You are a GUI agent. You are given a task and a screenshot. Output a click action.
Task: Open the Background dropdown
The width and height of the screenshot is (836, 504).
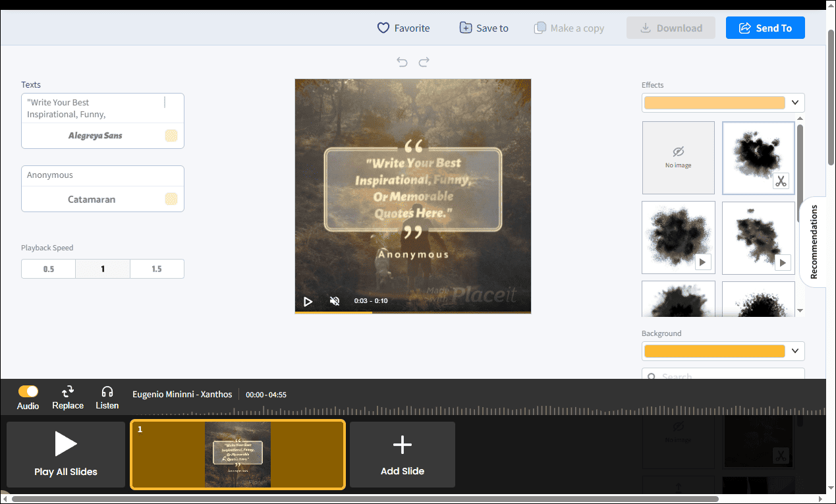[795, 350]
